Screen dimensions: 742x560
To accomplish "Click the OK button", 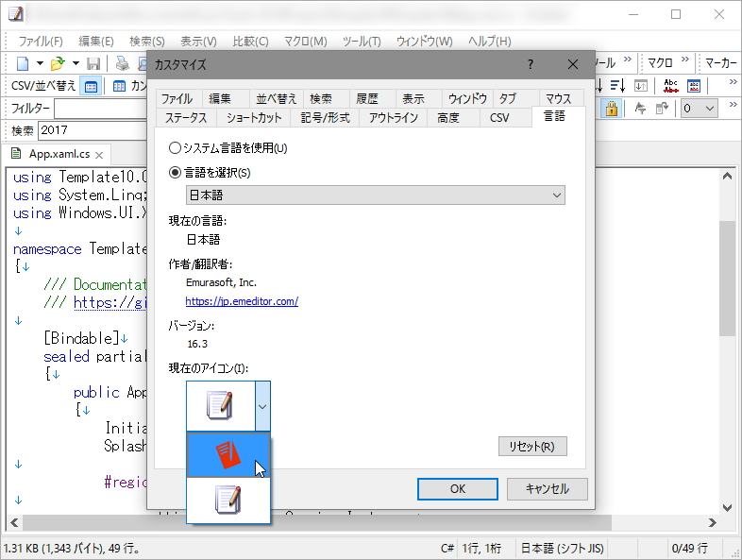I will click(x=458, y=489).
